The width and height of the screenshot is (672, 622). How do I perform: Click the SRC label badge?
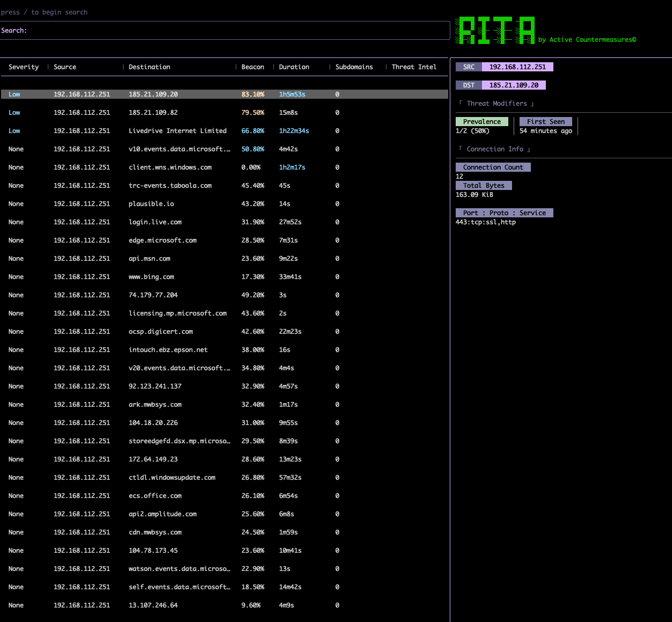tap(469, 67)
